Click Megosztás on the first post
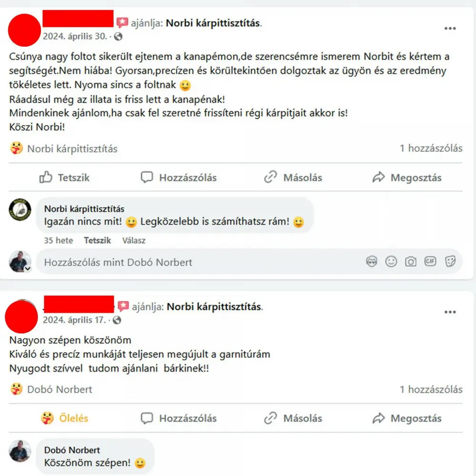 click(407, 178)
